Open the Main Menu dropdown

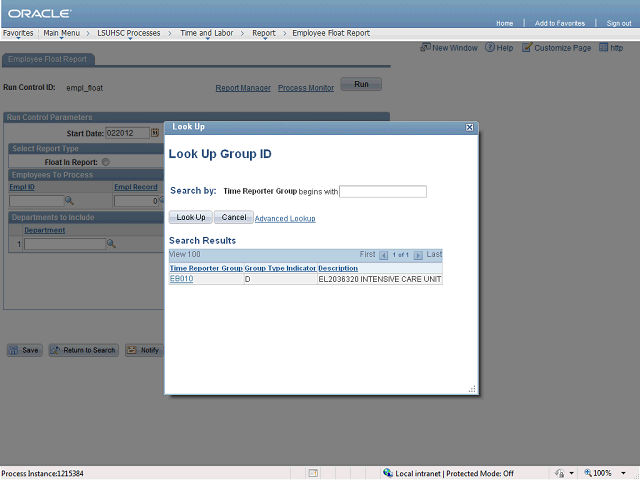62,33
